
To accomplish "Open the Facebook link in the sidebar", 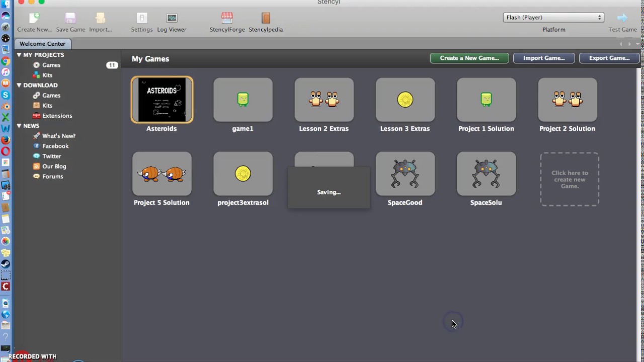I will 55,146.
